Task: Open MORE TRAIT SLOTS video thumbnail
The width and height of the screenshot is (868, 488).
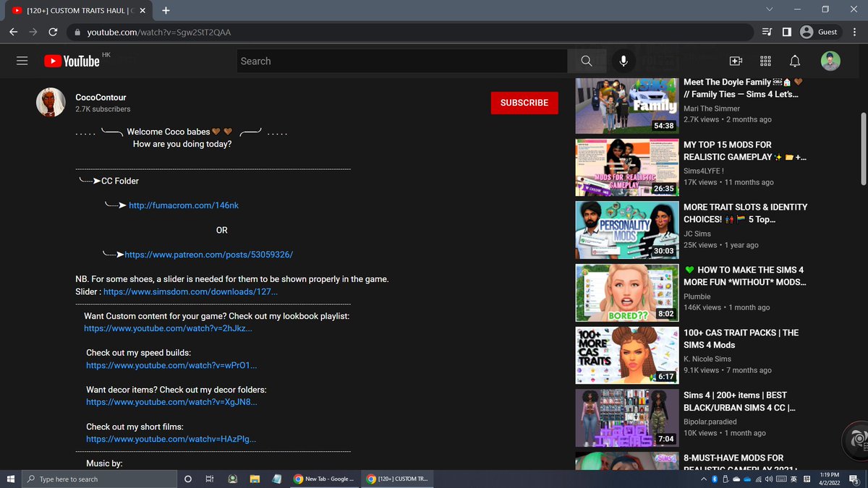Action: [626, 230]
